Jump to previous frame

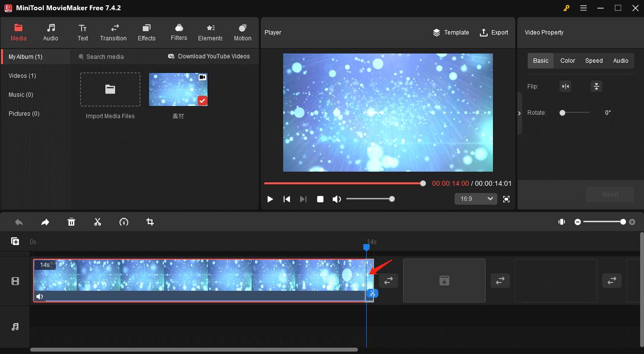[287, 199]
